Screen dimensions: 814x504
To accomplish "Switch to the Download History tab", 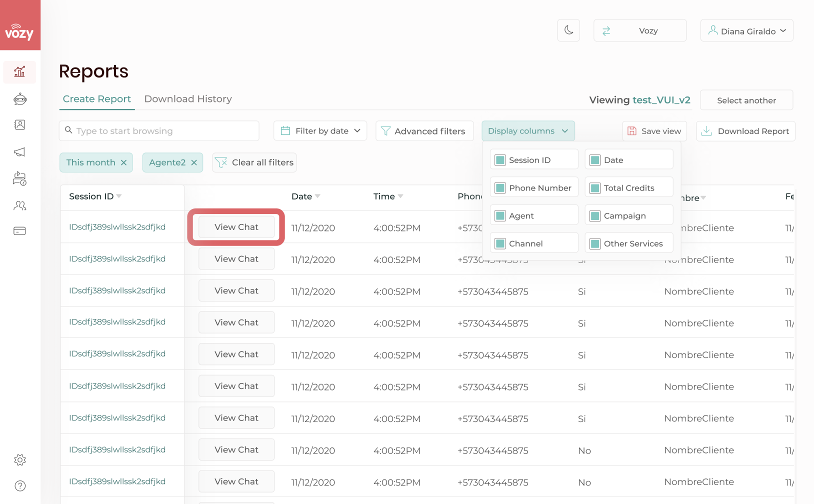I will click(x=188, y=99).
